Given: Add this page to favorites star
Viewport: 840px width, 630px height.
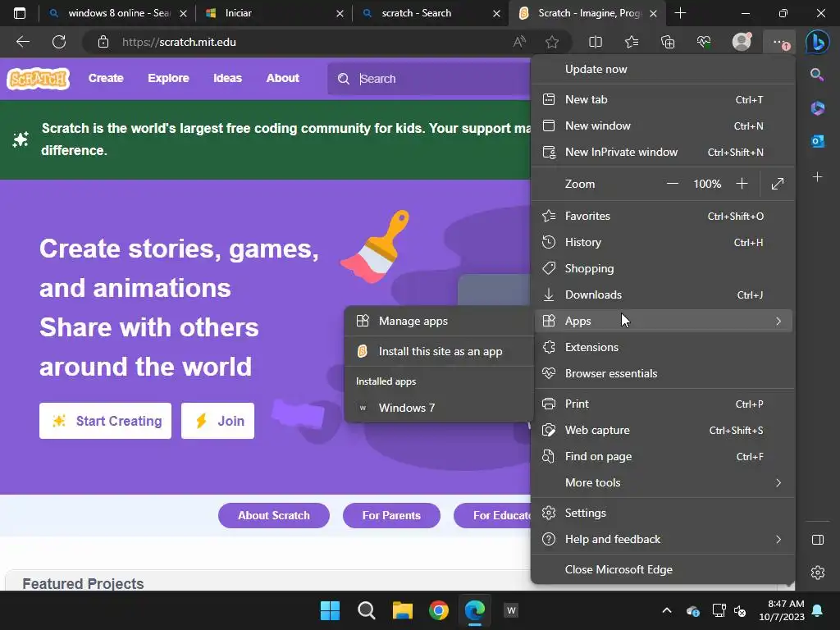Looking at the screenshot, I should (552, 42).
